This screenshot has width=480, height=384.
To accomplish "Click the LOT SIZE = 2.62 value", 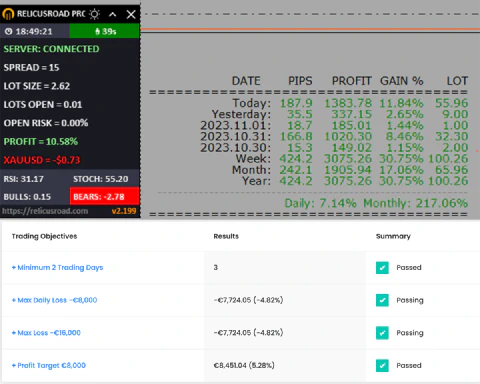I will [37, 86].
